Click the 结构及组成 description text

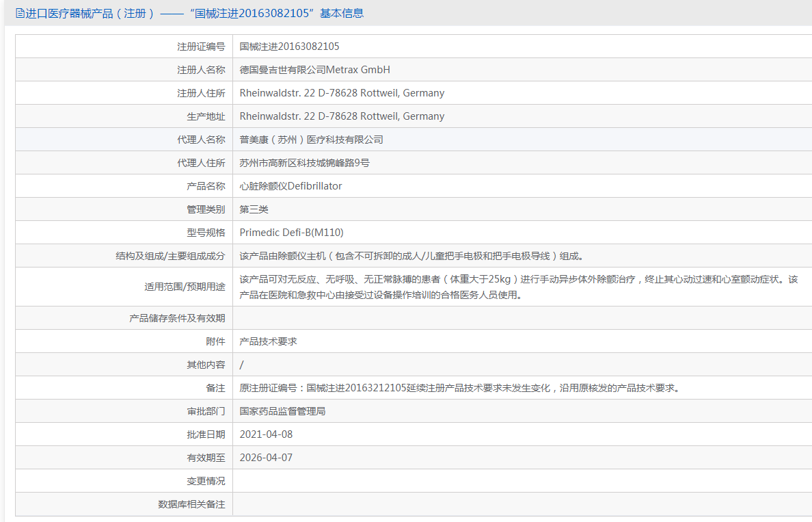410,256
